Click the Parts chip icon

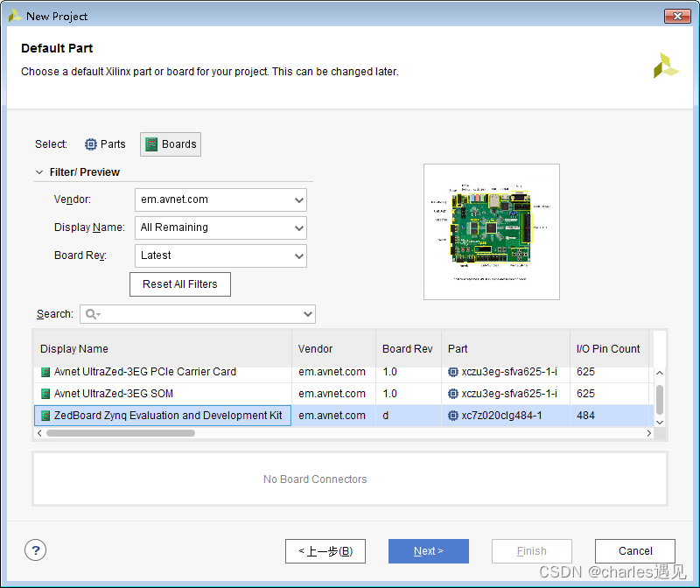pos(91,144)
